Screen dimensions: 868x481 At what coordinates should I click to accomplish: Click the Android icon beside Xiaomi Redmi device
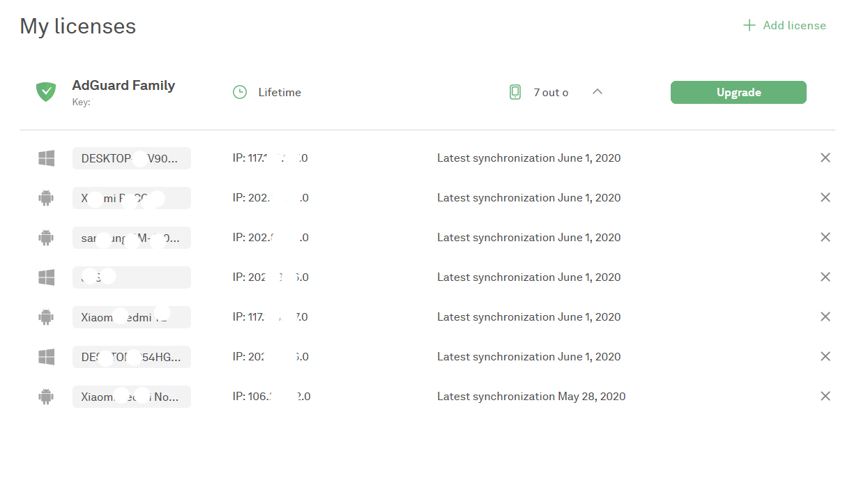[46, 317]
